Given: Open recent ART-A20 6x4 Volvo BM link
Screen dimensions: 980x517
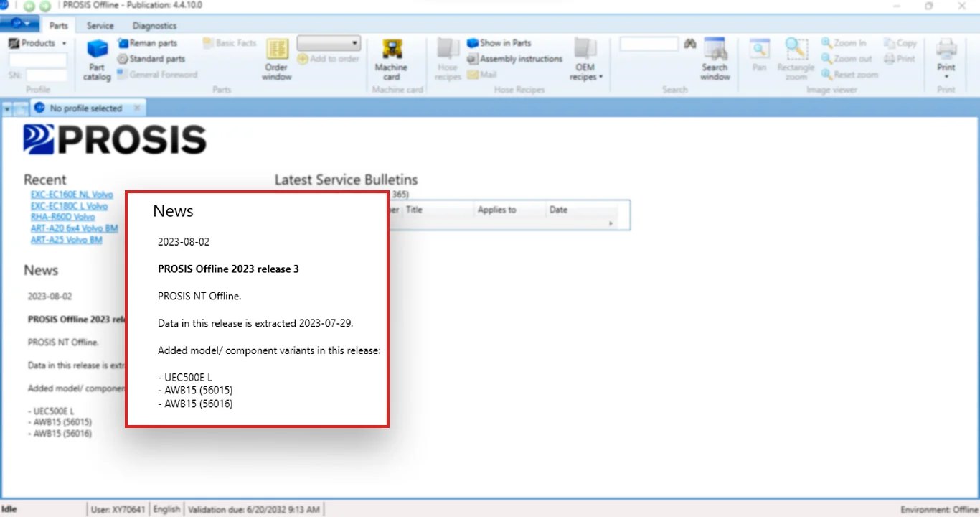Looking at the screenshot, I should 74,228.
